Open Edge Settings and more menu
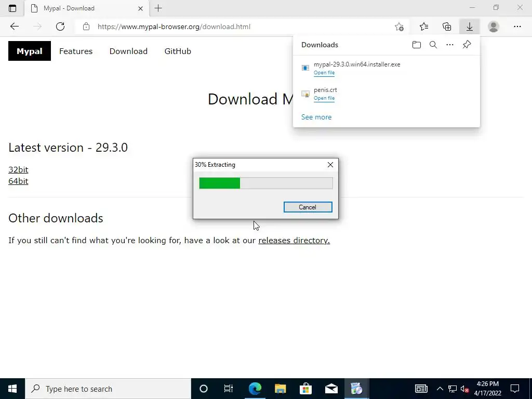Image resolution: width=532 pixels, height=399 pixels. tap(517, 26)
